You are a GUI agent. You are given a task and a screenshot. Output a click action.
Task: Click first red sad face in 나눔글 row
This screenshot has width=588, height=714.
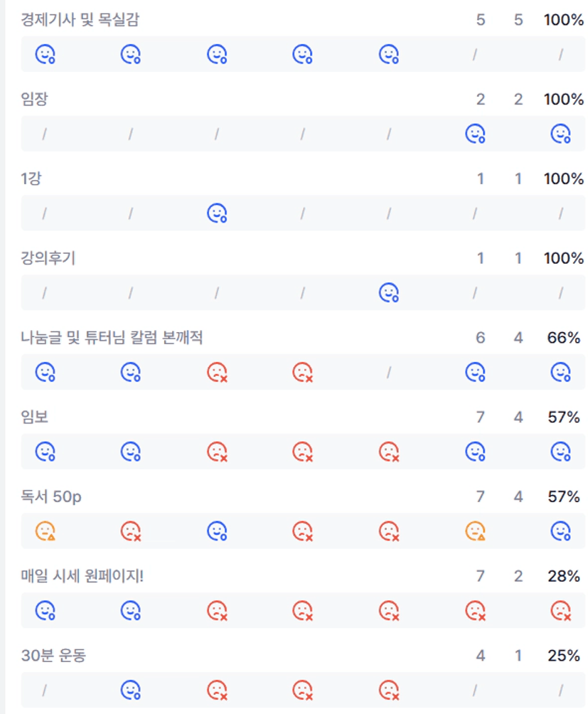coord(217,372)
